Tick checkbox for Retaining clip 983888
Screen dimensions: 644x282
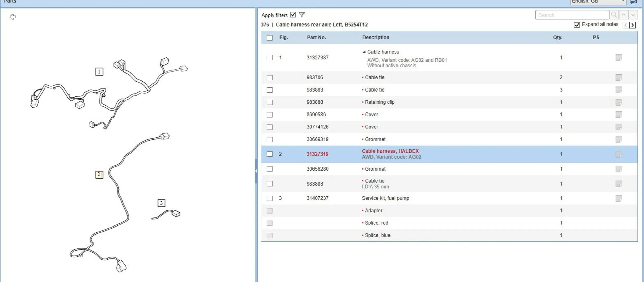coord(269,102)
